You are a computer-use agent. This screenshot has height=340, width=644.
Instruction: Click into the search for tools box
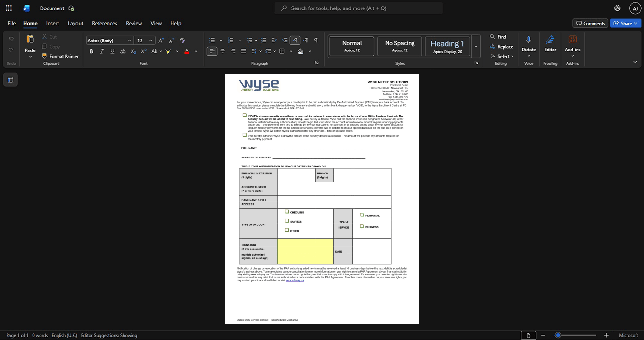(359, 8)
